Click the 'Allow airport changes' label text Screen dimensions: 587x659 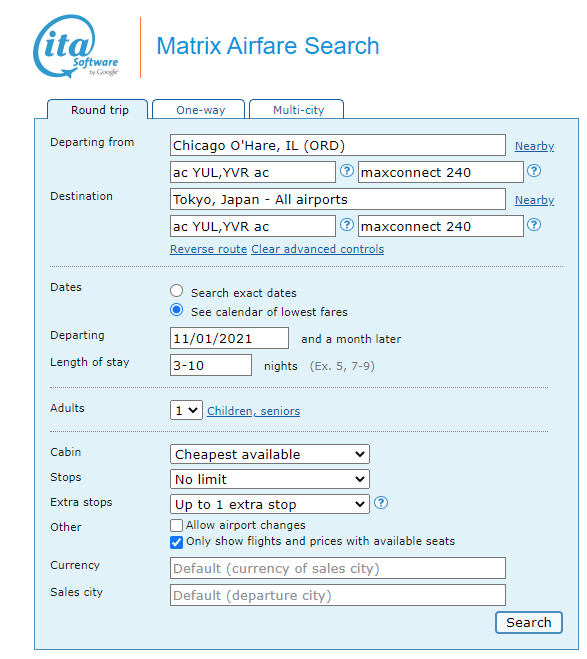tap(246, 525)
